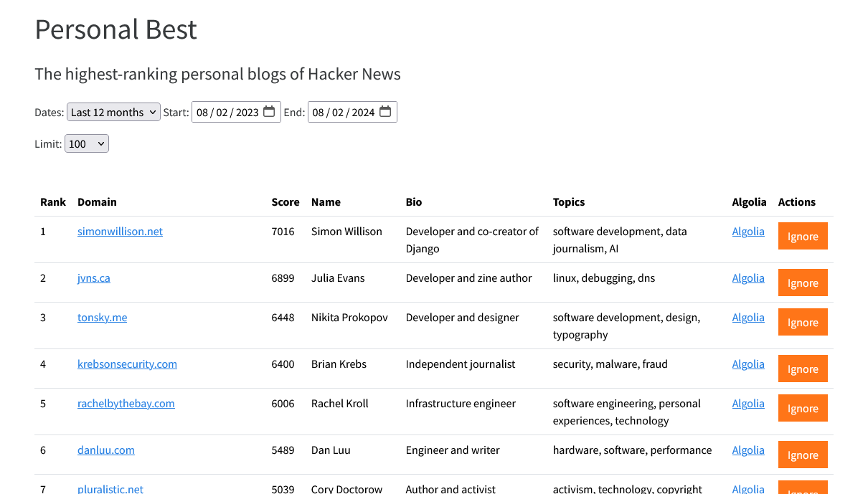Image resolution: width=868 pixels, height=494 pixels.
Task: Click the score value 6448
Action: pos(283,318)
